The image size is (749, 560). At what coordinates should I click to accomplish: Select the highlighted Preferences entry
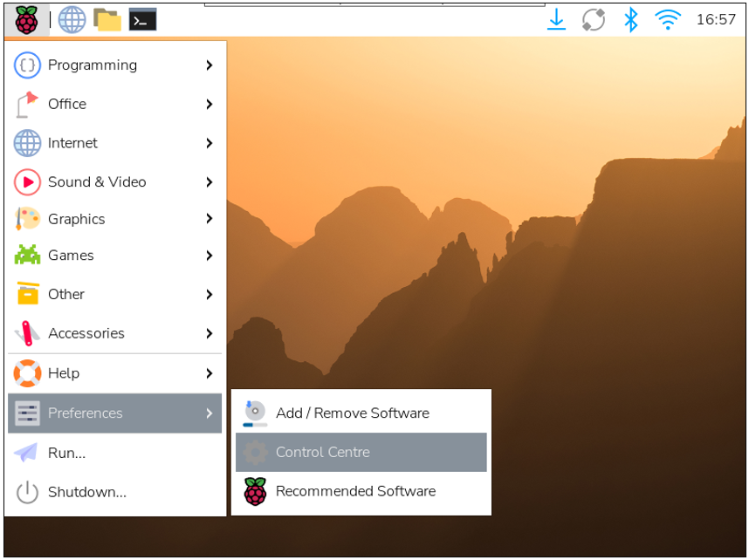(x=114, y=413)
